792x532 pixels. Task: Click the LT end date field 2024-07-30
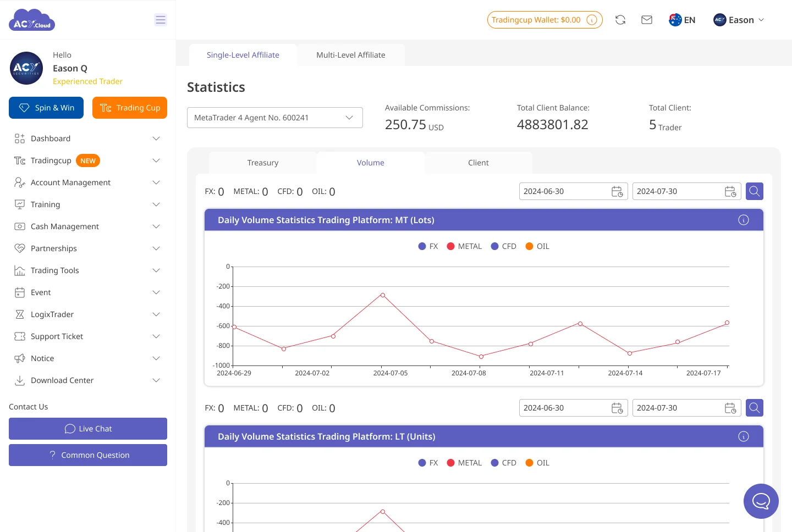tap(687, 408)
